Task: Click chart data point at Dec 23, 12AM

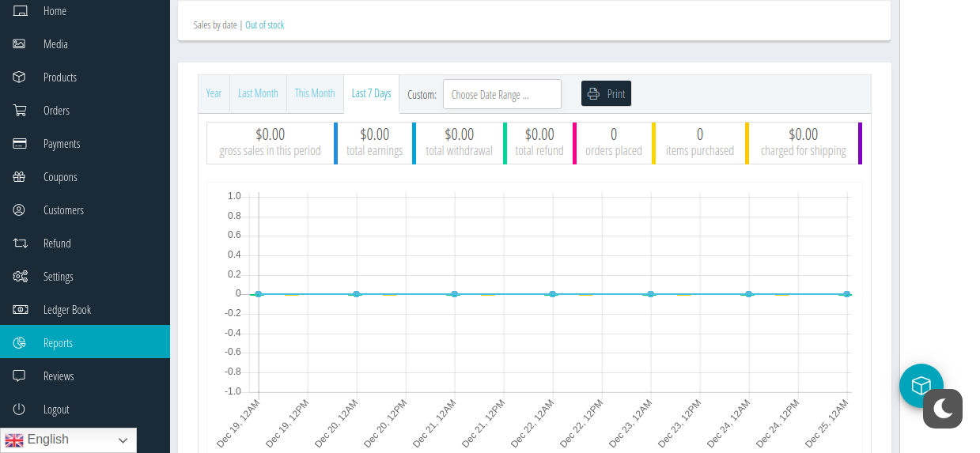Action: [651, 294]
